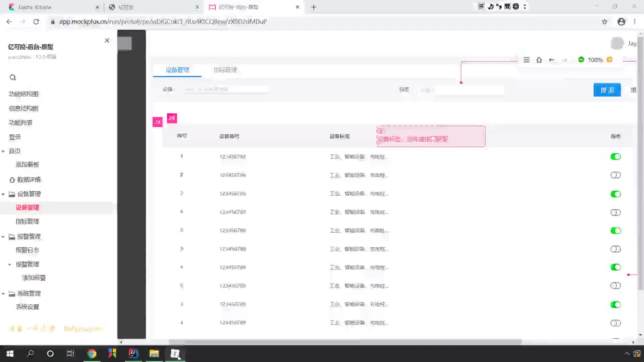Viewport: 644px width, 362px height.
Task: Open Windows taskbar search
Action: 30,353
